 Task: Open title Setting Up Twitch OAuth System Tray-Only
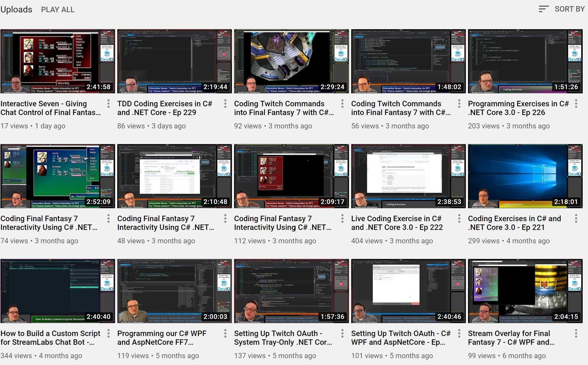coord(283,338)
